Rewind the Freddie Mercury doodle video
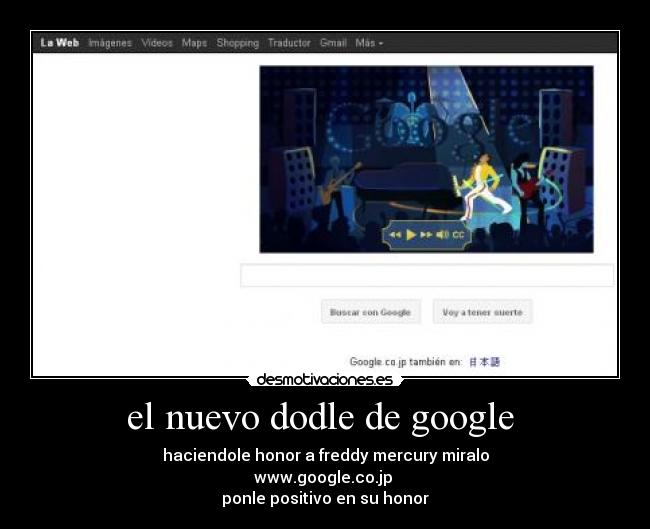650x529 pixels. click(x=395, y=235)
